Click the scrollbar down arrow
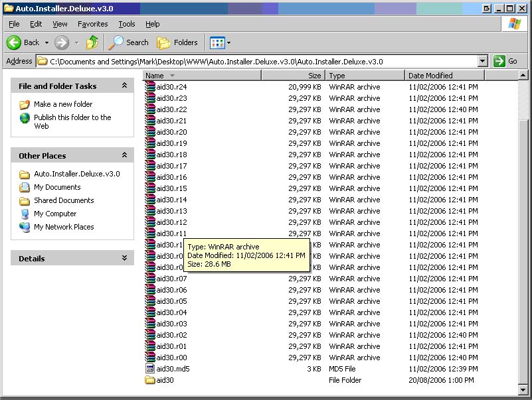Image resolution: width=532 pixels, height=400 pixels. pyautogui.click(x=523, y=390)
